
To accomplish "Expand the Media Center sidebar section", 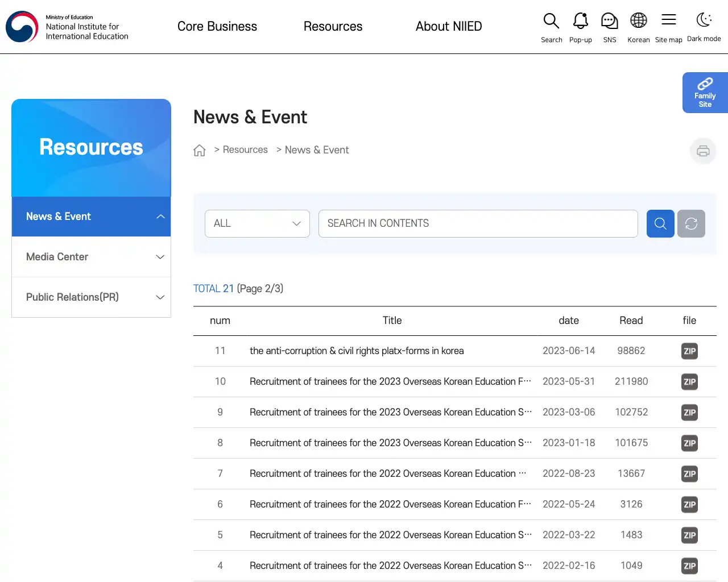I will pyautogui.click(x=91, y=257).
